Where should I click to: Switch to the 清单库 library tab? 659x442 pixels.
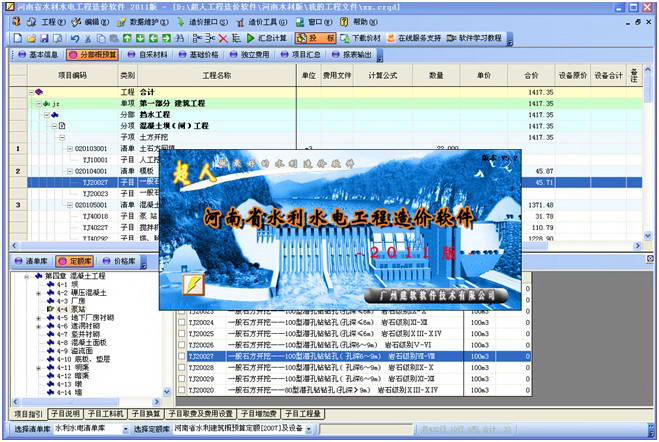point(32,261)
